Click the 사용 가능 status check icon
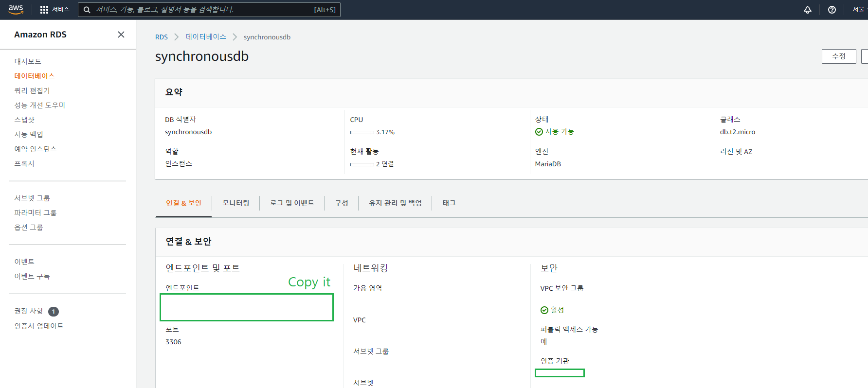 click(x=539, y=132)
